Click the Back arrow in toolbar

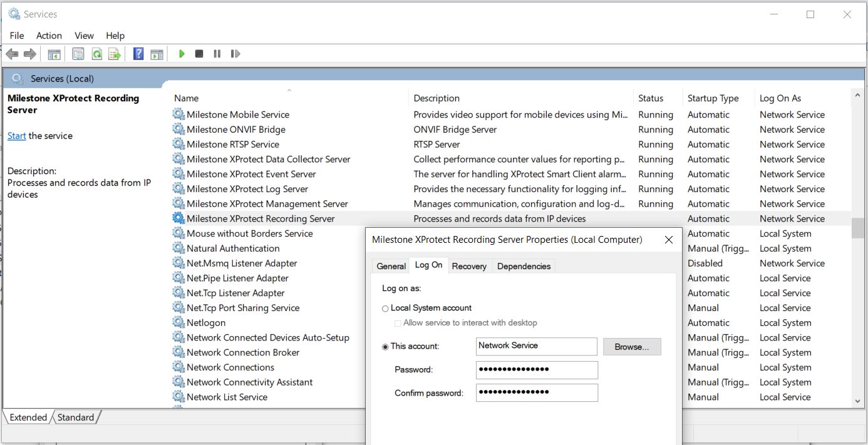[x=12, y=54]
